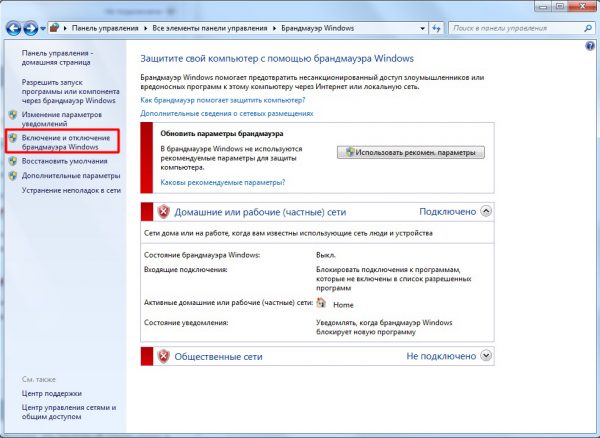Click 'Использовать рекомен. параметры' button
Viewport: 600px width, 438px height.
tap(411, 152)
